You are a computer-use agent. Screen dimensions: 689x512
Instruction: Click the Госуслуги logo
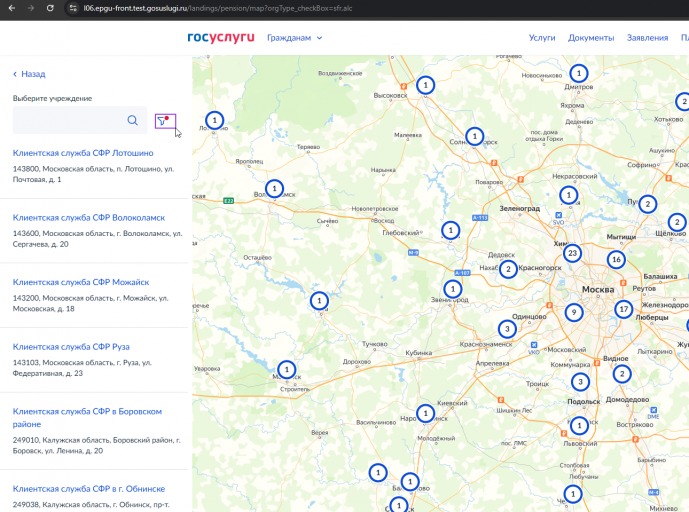(x=221, y=37)
